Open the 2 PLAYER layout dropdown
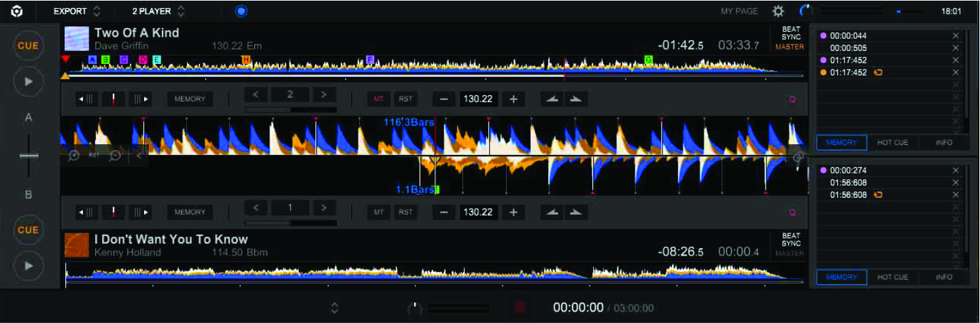The height and width of the screenshot is (323, 980). [x=158, y=12]
